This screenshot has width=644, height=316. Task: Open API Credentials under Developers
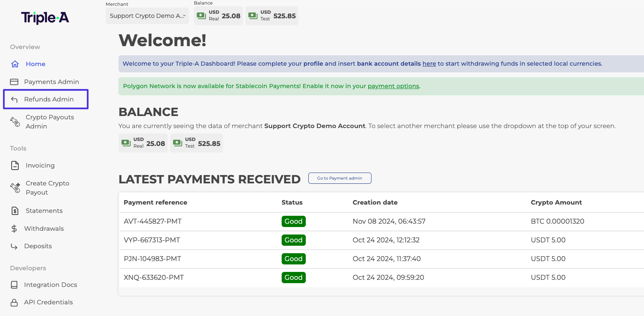(x=48, y=302)
